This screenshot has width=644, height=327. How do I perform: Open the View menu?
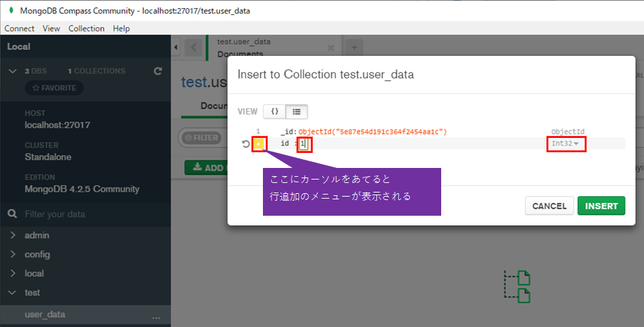(51, 29)
